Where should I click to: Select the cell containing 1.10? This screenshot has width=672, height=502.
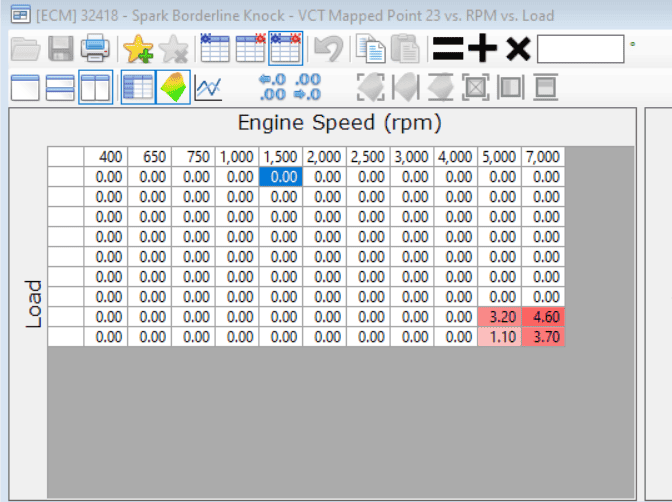[499, 337]
